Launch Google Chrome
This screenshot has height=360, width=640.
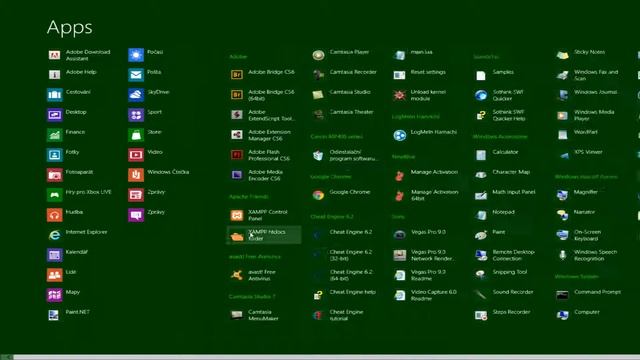(x=342, y=195)
